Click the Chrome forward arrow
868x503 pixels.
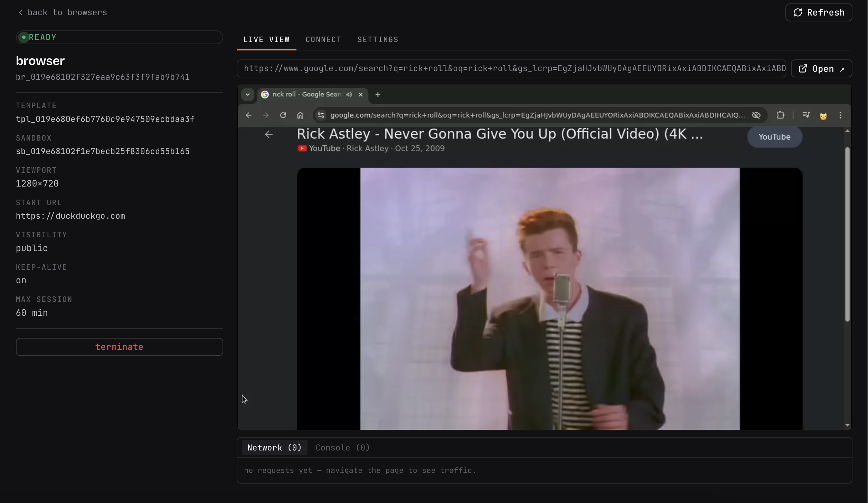point(265,115)
